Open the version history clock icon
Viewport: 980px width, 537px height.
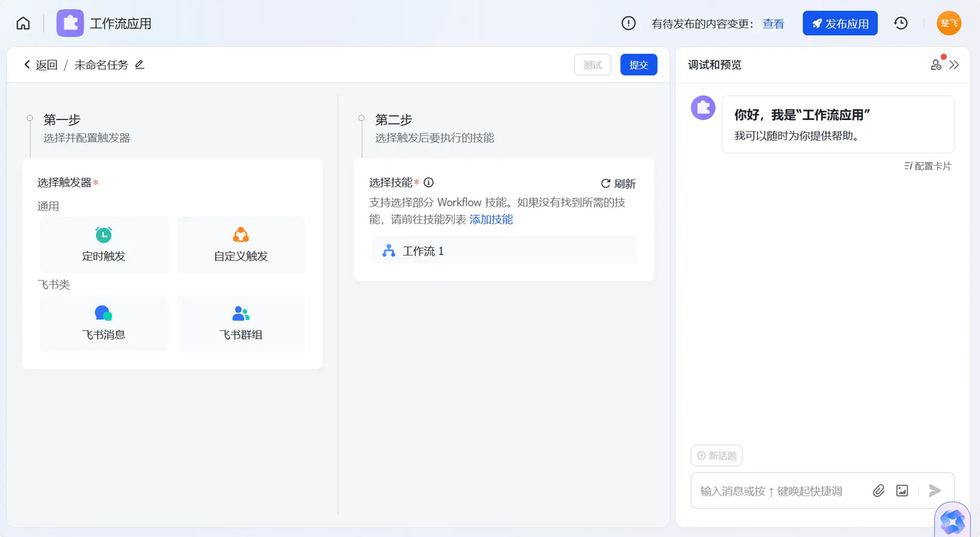tap(901, 23)
